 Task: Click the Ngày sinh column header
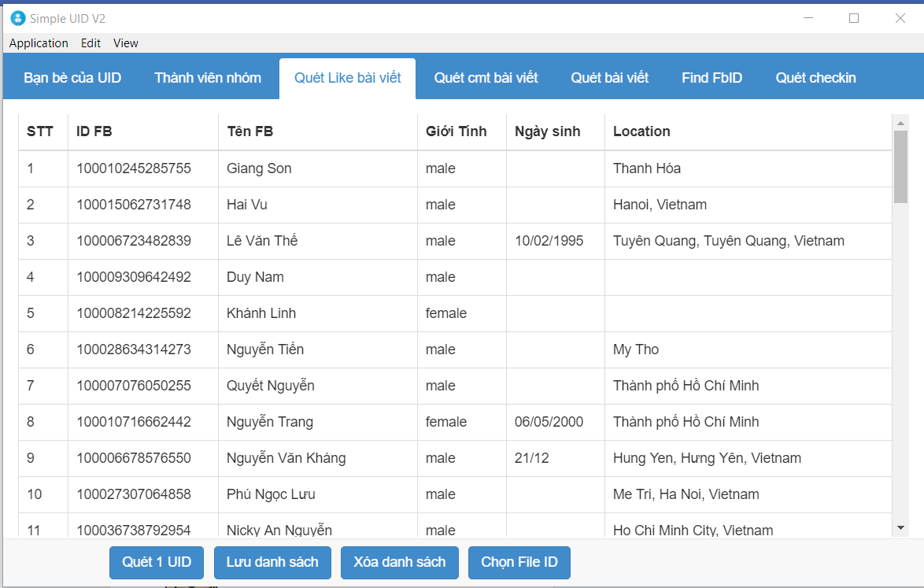[x=556, y=132]
